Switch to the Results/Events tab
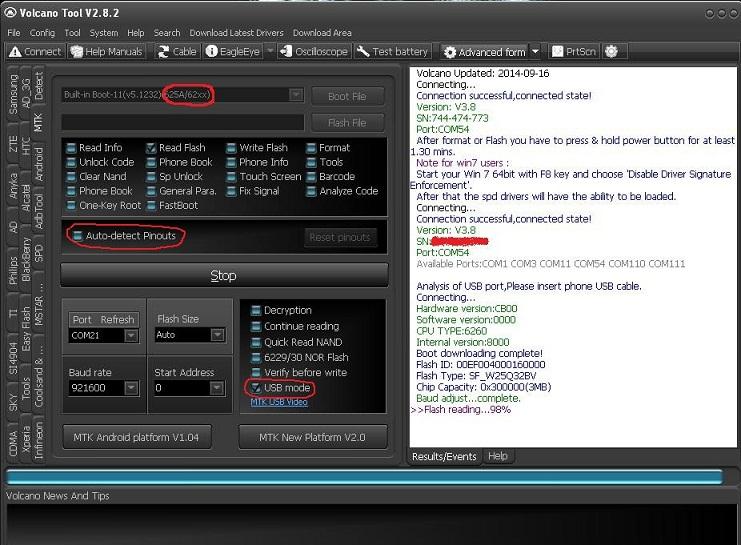This screenshot has width=741, height=545. (x=444, y=457)
